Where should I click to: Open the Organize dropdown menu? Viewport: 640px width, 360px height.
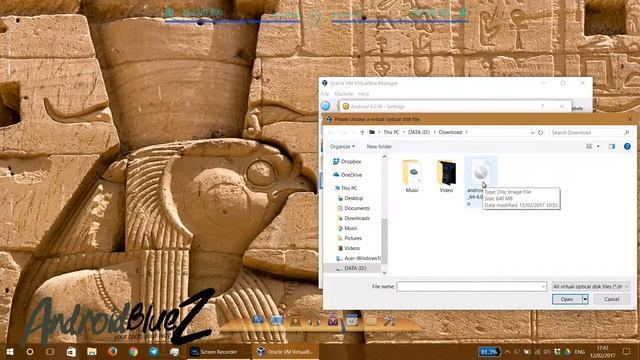tap(342, 147)
